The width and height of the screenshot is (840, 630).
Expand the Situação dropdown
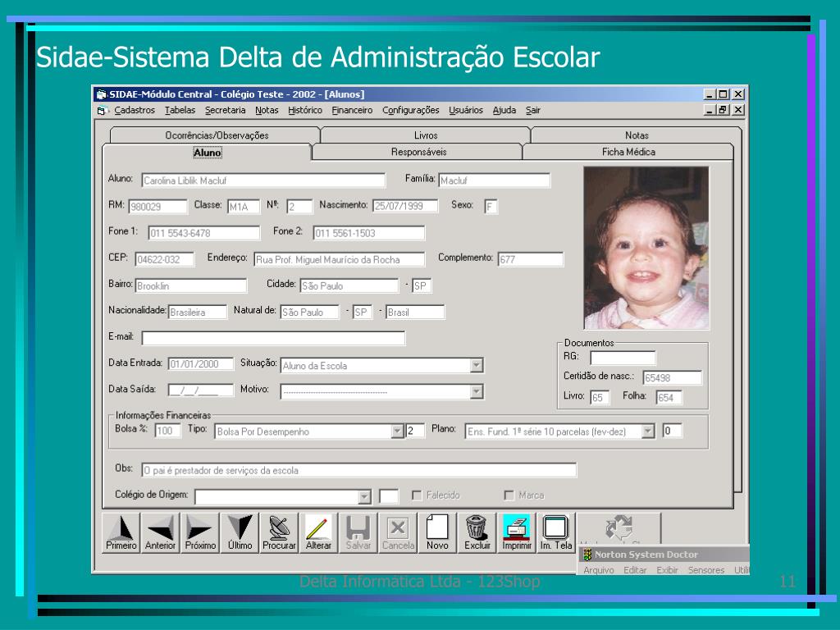point(477,365)
